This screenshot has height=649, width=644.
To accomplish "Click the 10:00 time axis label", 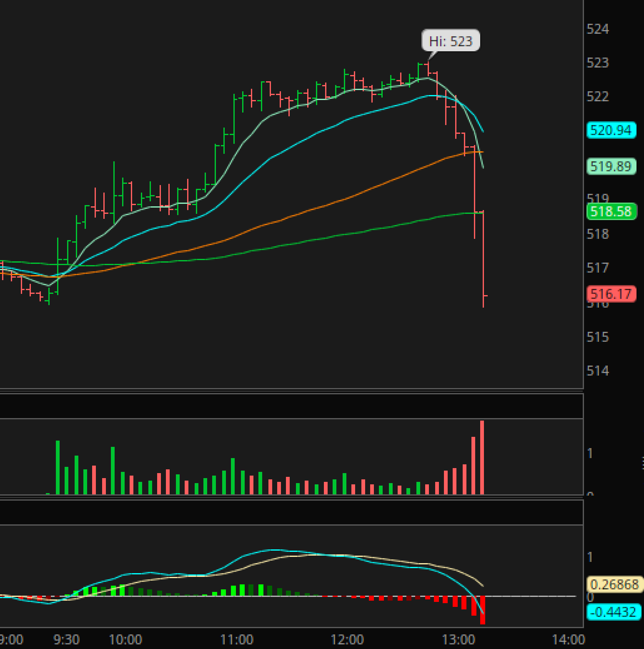I will [x=125, y=639].
